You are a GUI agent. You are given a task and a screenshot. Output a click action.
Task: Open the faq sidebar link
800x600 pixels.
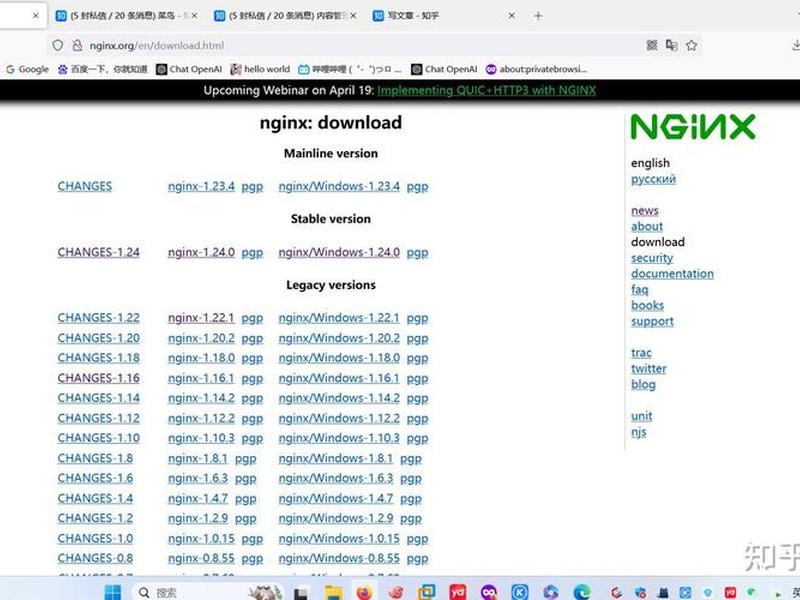[x=639, y=290]
